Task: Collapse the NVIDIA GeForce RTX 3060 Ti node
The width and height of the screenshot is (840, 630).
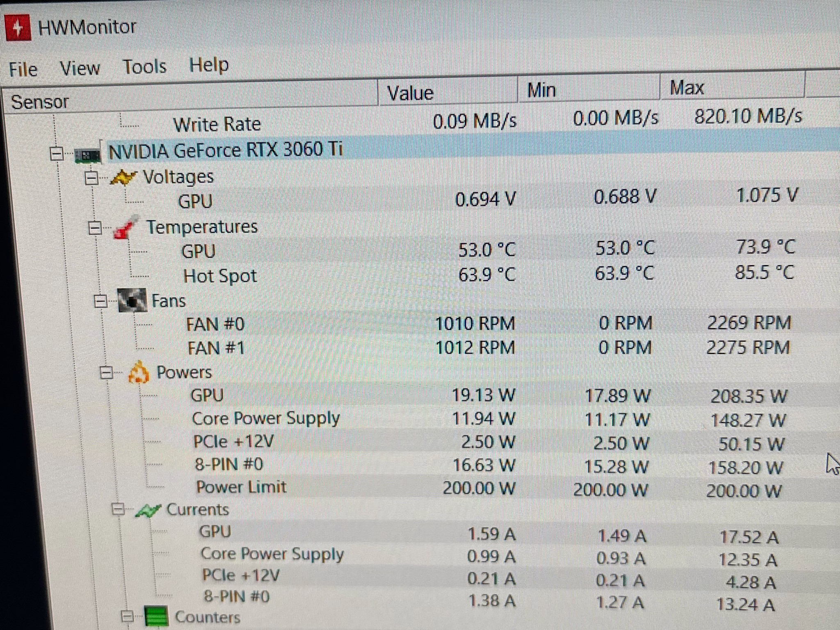Action: click(x=57, y=154)
